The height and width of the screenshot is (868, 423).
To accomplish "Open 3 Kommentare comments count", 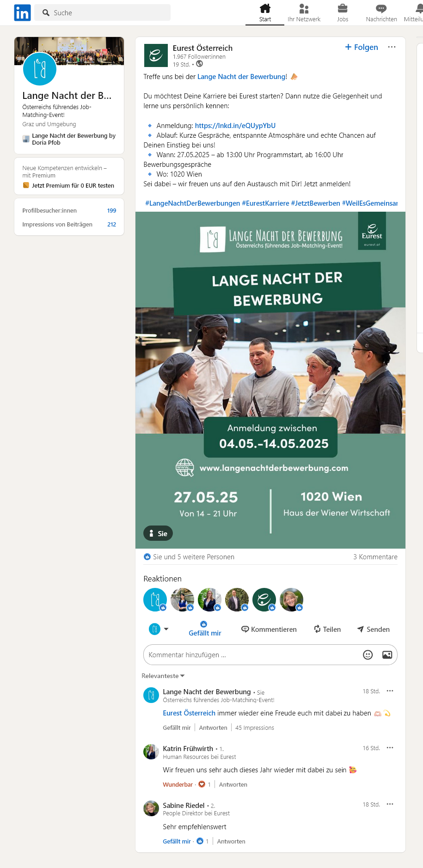I will pos(375,557).
